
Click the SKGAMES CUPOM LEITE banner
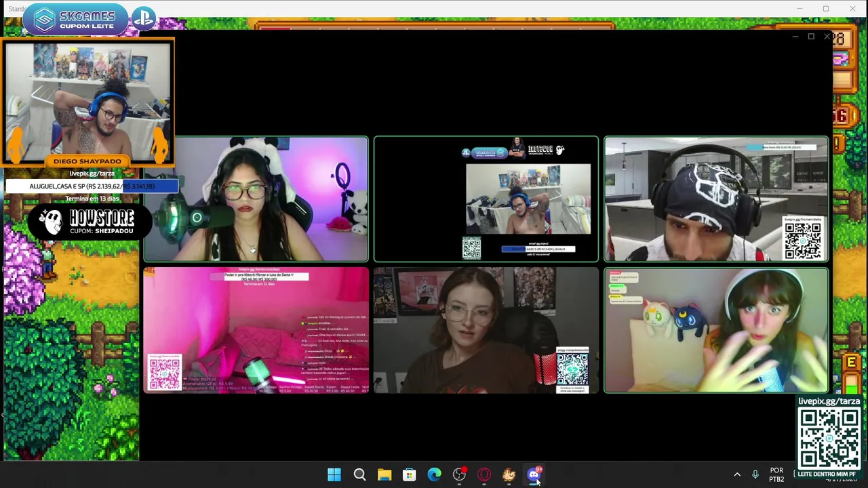pos(75,19)
